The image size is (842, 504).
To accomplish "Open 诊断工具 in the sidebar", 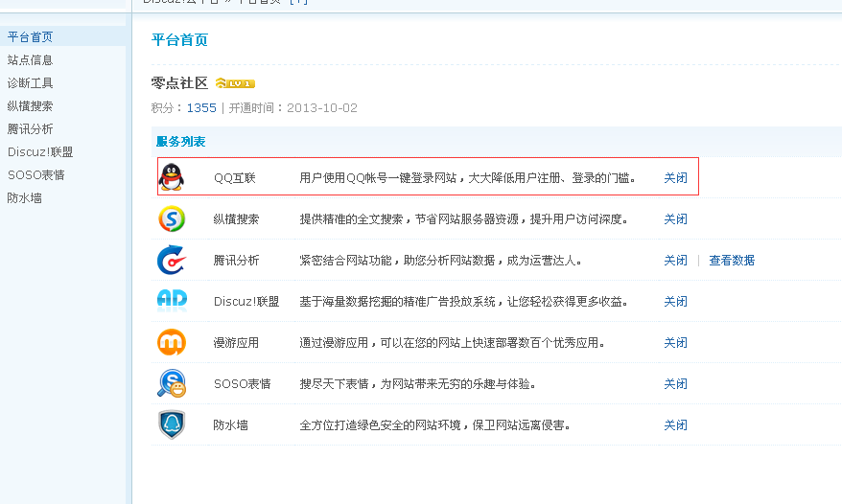I will point(30,83).
